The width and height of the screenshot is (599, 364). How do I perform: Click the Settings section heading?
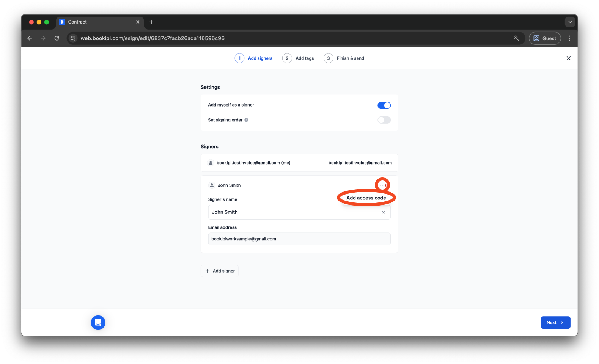click(x=210, y=87)
